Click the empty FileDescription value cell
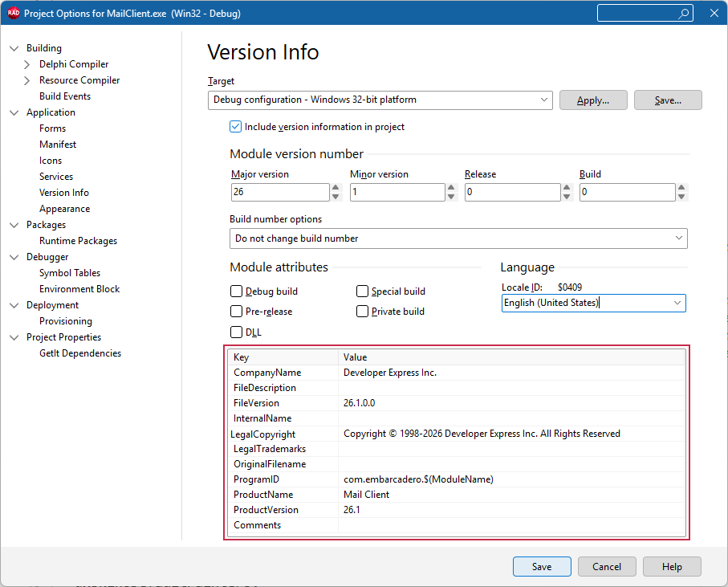 [x=511, y=388]
